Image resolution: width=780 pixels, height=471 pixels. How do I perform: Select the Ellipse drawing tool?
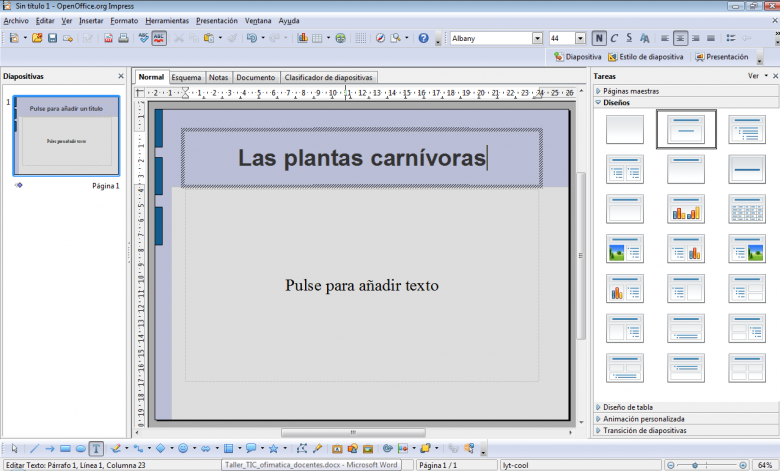(80, 448)
